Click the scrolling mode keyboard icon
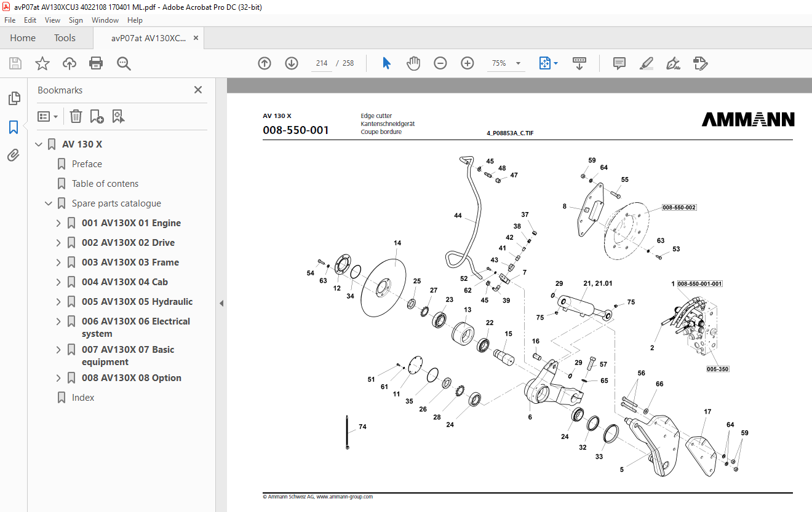Viewport: 812px width, 512px height. (579, 63)
